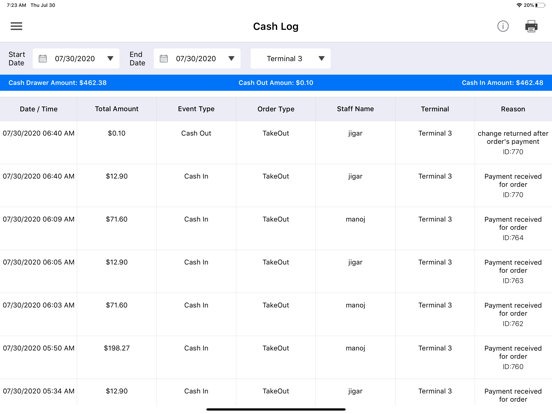Tap the Cash In Amount summary
The image size is (552, 414).
tap(502, 83)
